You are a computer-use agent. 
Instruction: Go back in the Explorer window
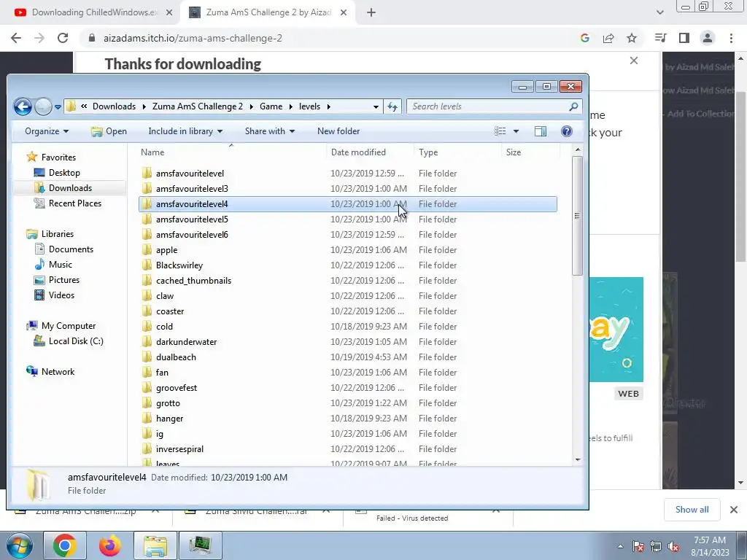23,106
